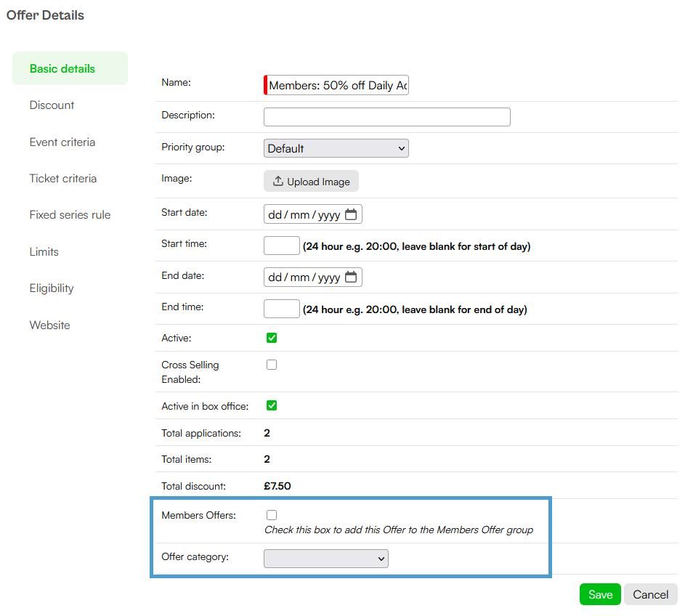
Task: Enable the Cross Selling Enabled checkbox
Action: tap(272, 365)
